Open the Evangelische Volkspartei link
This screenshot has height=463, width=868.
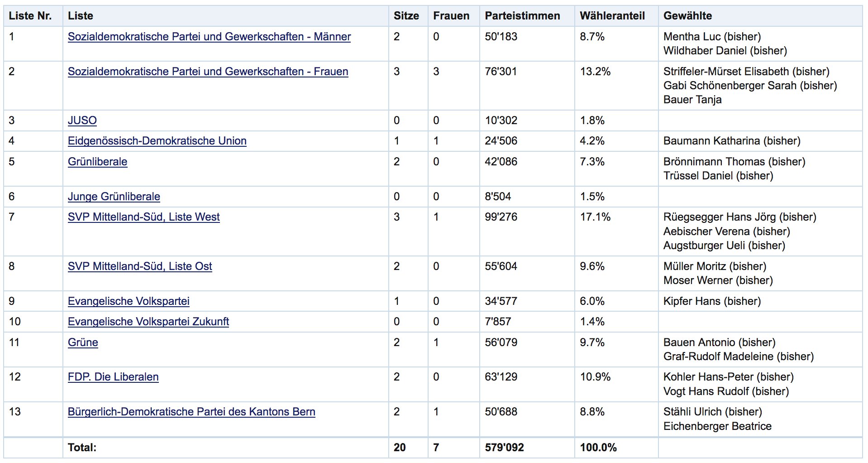129,301
